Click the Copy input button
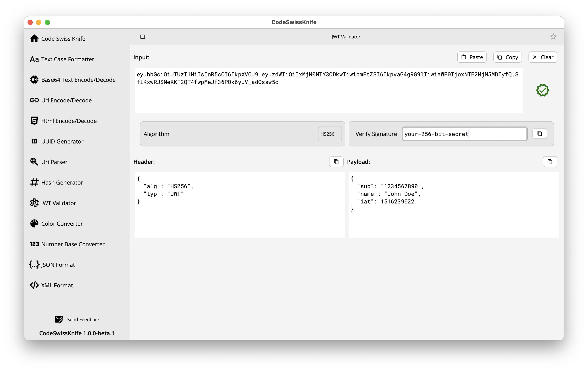The image size is (588, 372). pyautogui.click(x=507, y=57)
